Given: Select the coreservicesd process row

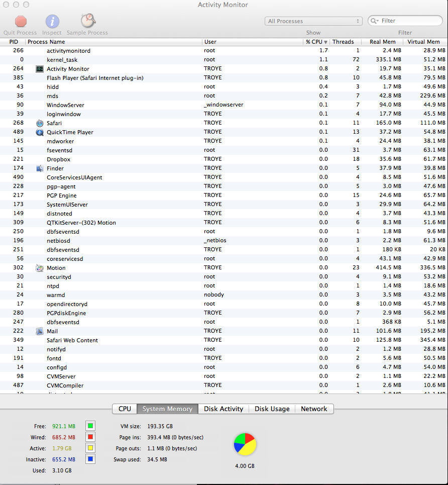Looking at the screenshot, I should click(224, 259).
